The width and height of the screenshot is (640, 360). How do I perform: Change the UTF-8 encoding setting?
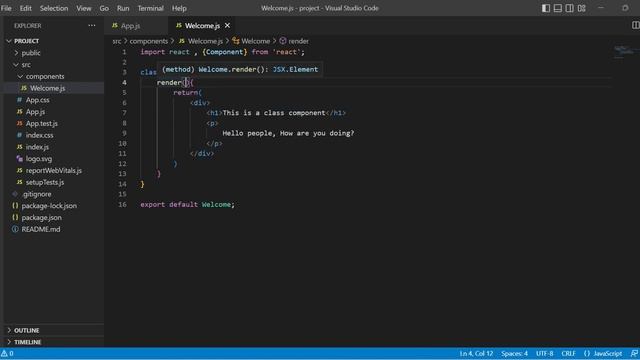[544, 353]
